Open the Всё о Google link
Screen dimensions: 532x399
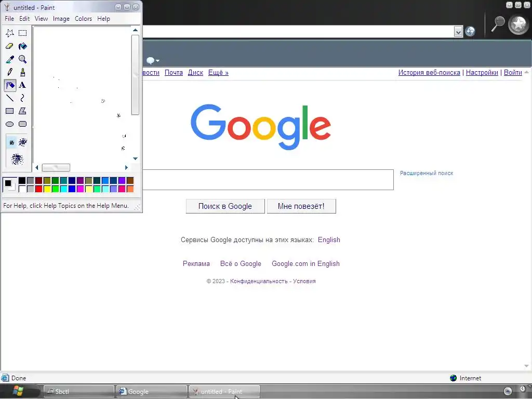[x=241, y=263]
